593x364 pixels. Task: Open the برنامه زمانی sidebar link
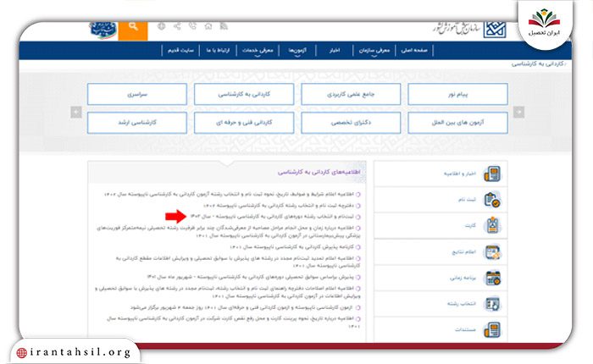463,279
